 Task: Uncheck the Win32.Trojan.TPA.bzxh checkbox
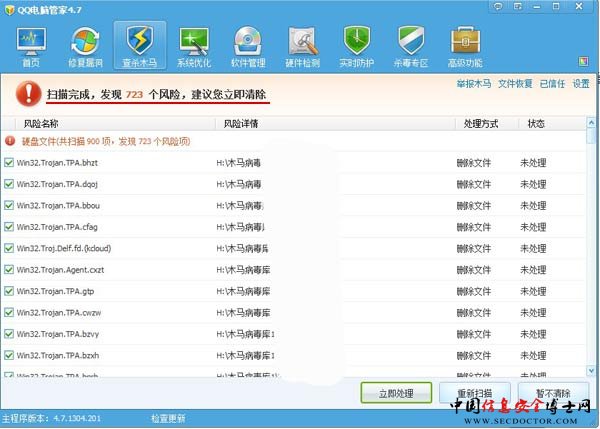[9, 356]
